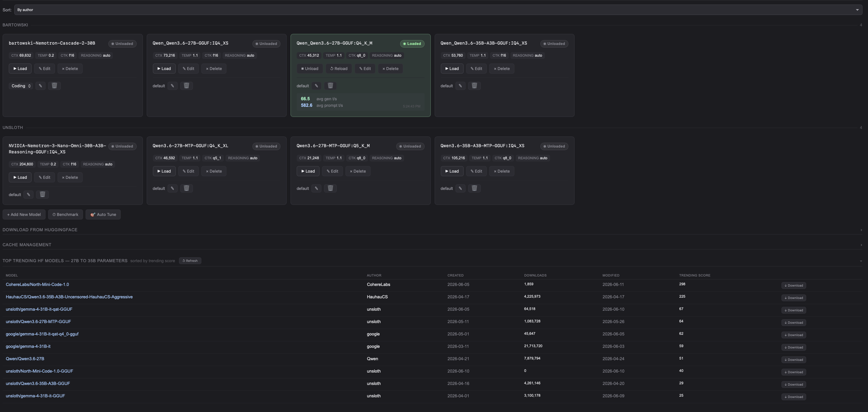The image size is (868, 412).
Task: Click preset trash icon on Qwen_Qwen3.6-27B-GGUF:IQ4_XS card
Action: (186, 86)
